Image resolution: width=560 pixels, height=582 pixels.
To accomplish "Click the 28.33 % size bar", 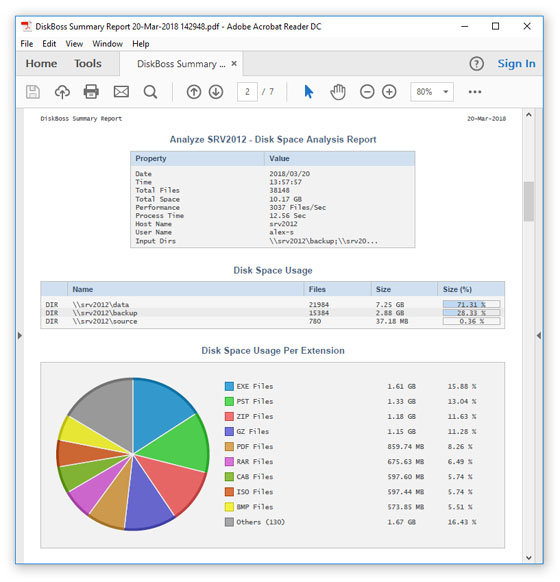I will 471,313.
